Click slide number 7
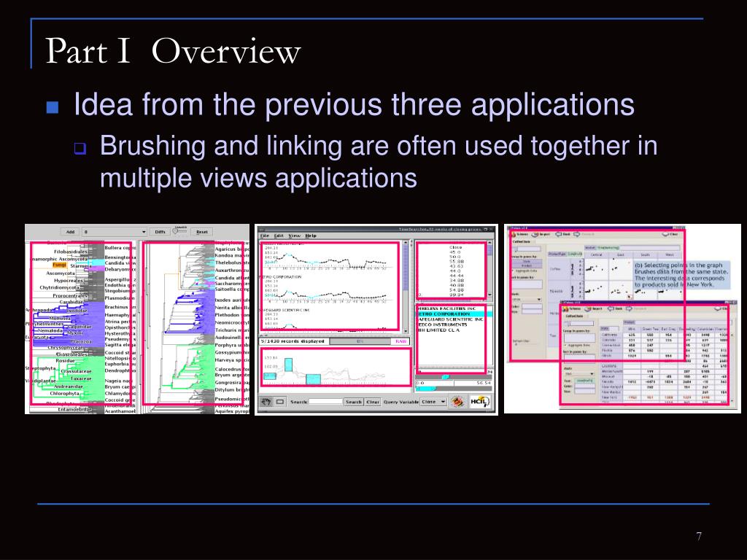The width and height of the screenshot is (747, 560). [x=699, y=536]
